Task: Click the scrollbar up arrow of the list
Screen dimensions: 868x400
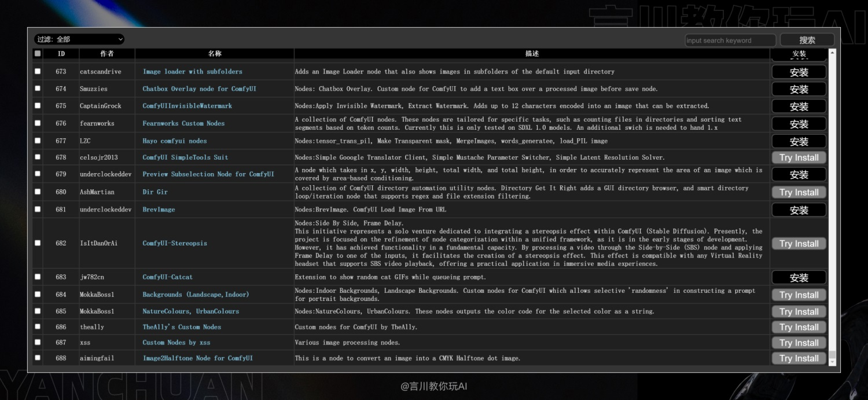Action: tap(833, 53)
